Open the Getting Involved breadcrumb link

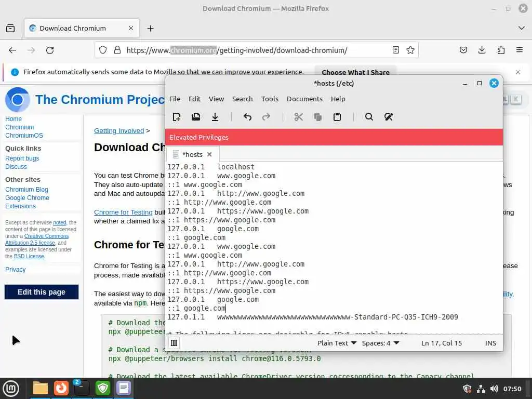(x=119, y=130)
